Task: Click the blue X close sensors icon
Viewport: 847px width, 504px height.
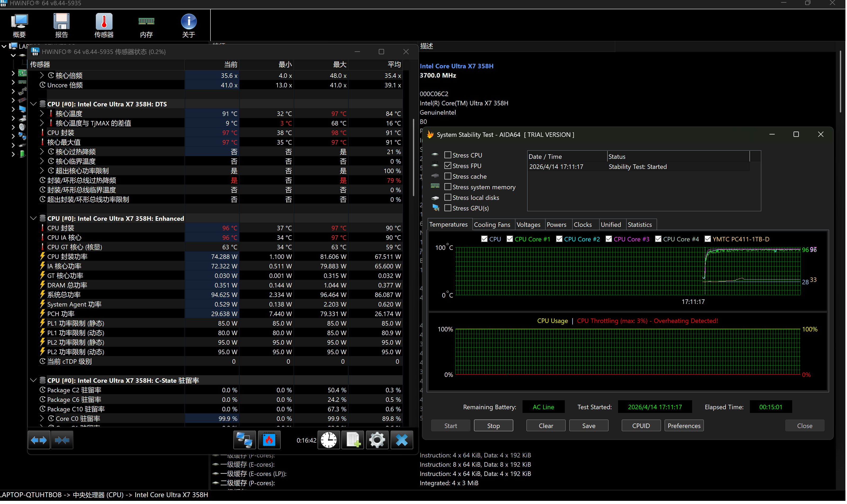Action: tap(402, 441)
